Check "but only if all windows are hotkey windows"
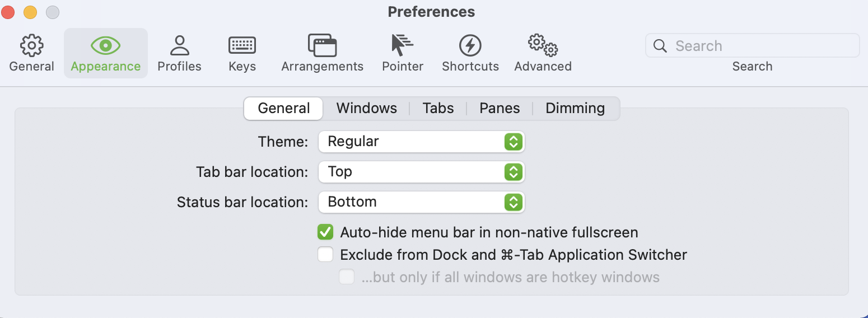 coord(347,277)
